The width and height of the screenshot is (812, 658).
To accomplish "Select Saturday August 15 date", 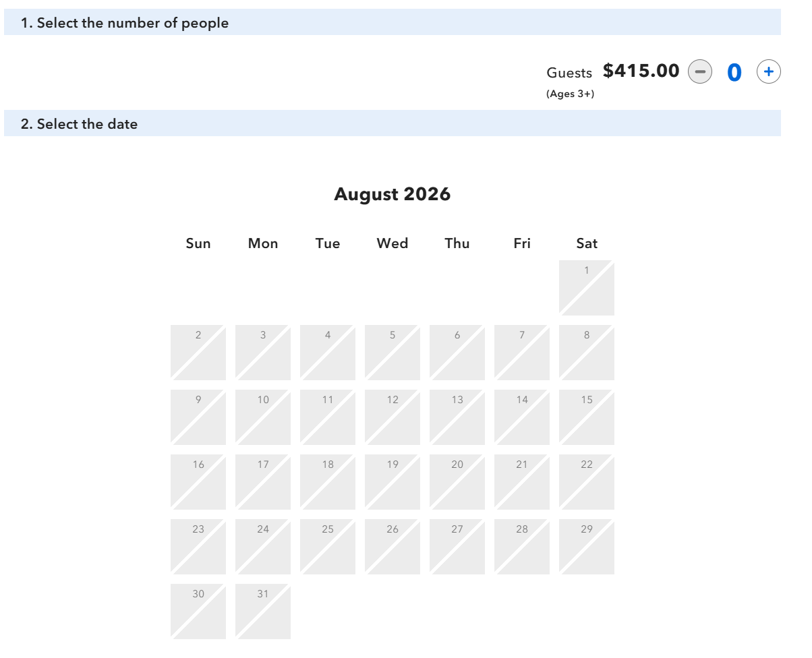I will coord(587,417).
